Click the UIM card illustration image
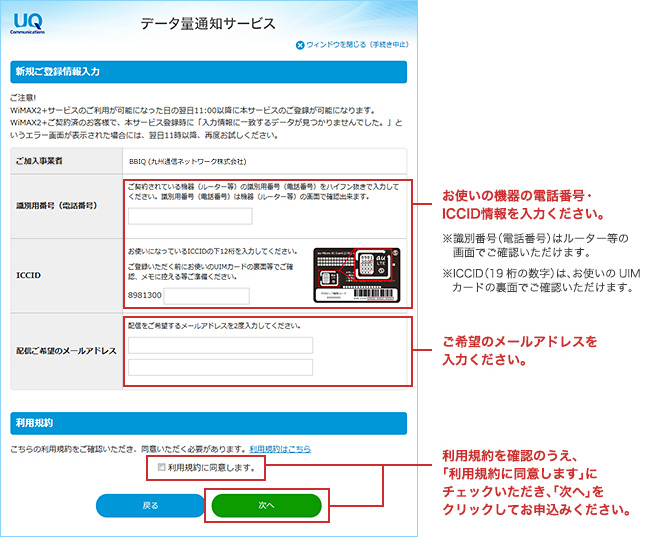Screen dimensions: 650x537 tap(357, 275)
